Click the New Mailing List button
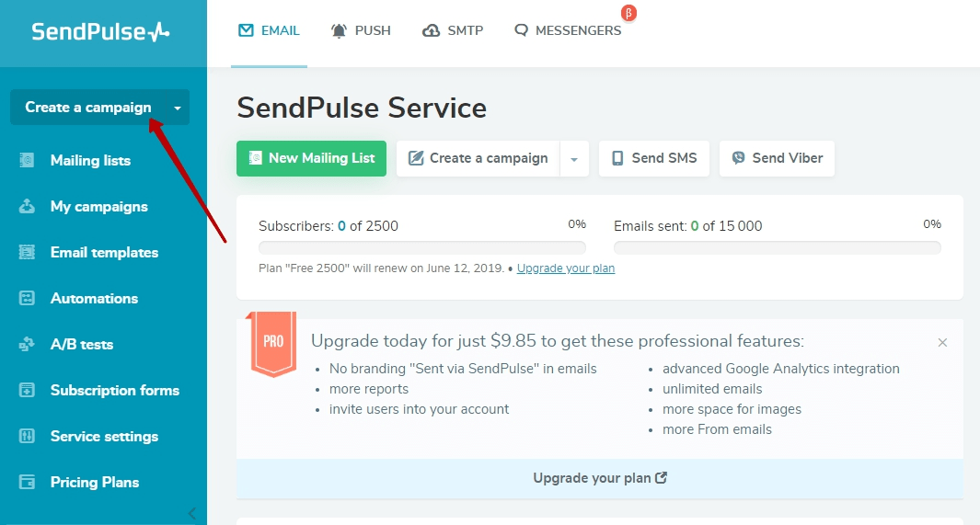This screenshot has height=525, width=980. pos(311,158)
